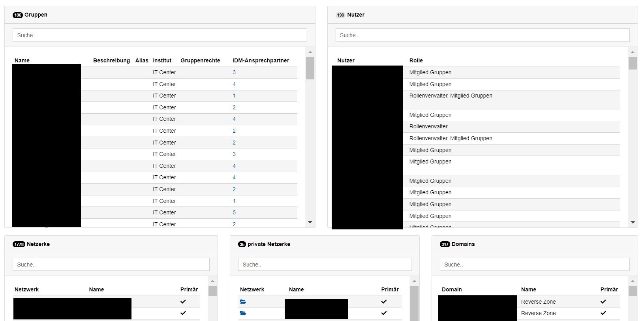Image resolution: width=644 pixels, height=321 pixels.
Task: Focus the Nutzer search field
Action: [x=483, y=35]
